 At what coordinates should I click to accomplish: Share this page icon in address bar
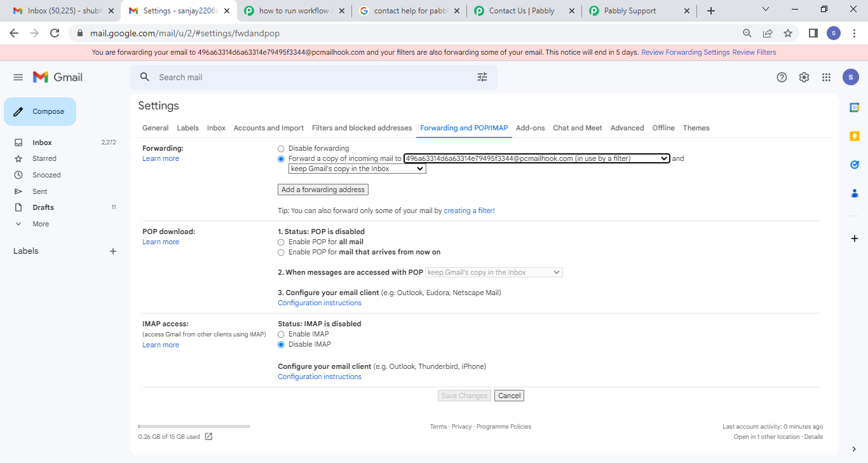(768, 33)
